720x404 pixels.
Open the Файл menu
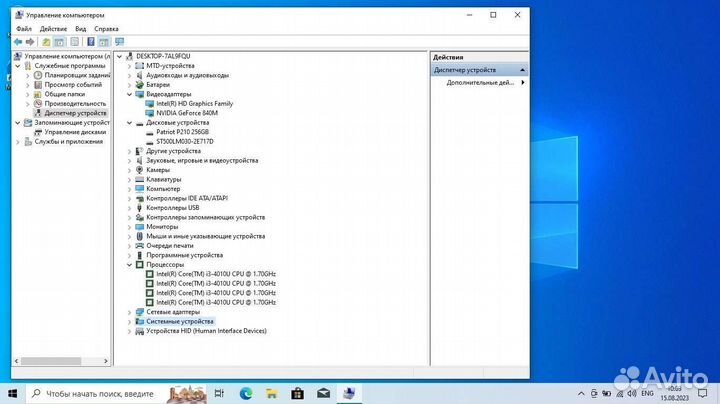[24, 29]
